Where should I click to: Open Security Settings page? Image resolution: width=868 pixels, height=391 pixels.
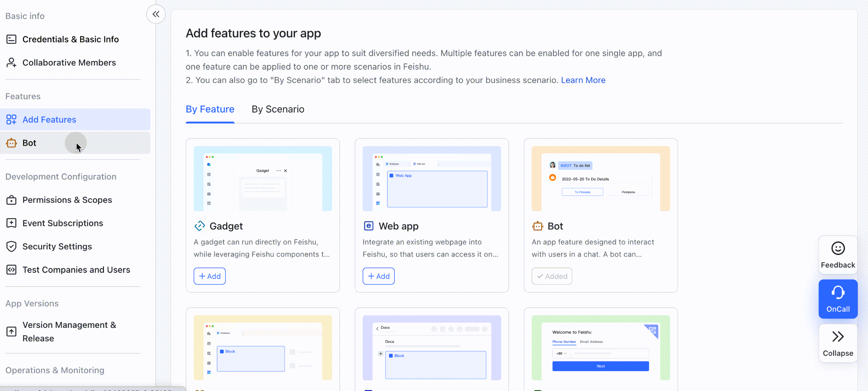pyautogui.click(x=75, y=246)
